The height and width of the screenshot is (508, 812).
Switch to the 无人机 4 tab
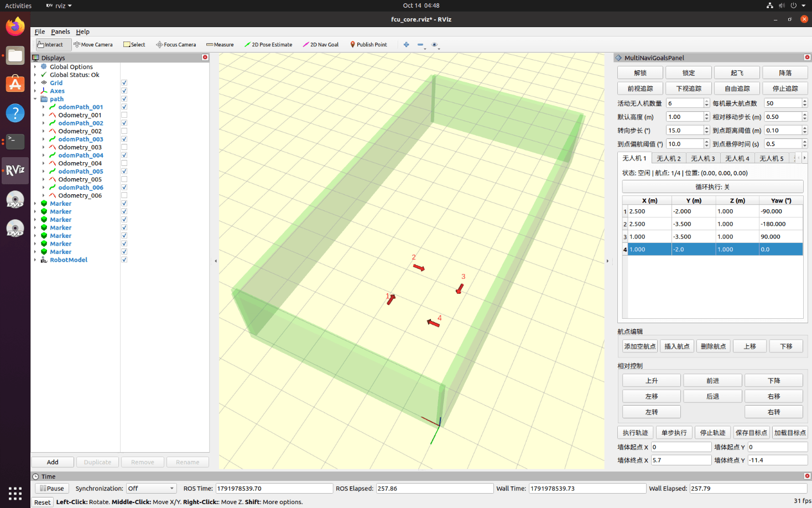pos(737,158)
